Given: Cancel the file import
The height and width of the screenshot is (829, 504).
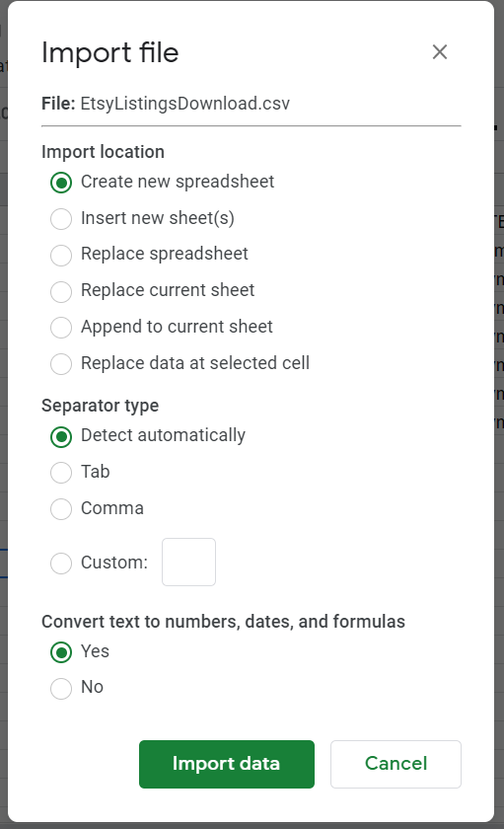Looking at the screenshot, I should point(396,764).
